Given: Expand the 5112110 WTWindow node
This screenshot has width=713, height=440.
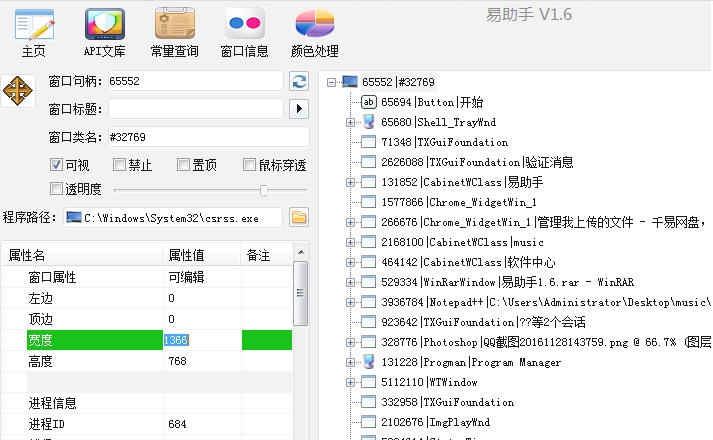Looking at the screenshot, I should (x=350, y=382).
